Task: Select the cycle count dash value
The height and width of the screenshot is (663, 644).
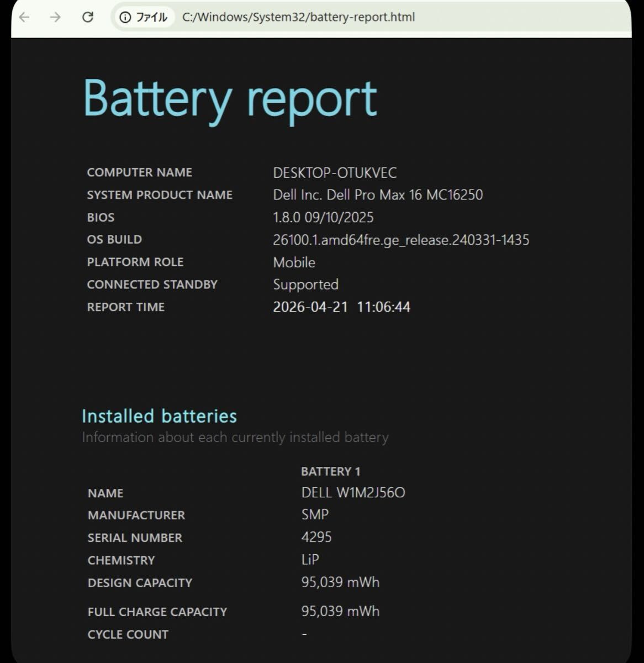Action: (x=304, y=634)
